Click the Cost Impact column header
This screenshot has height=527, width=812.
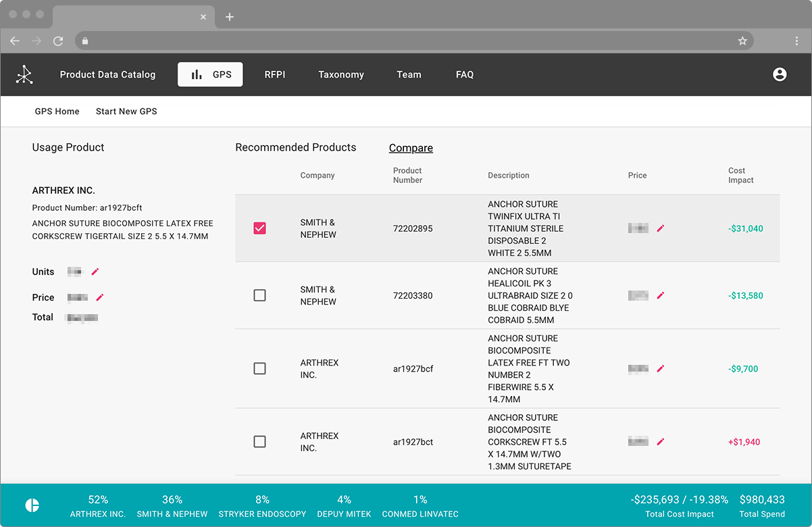point(741,176)
